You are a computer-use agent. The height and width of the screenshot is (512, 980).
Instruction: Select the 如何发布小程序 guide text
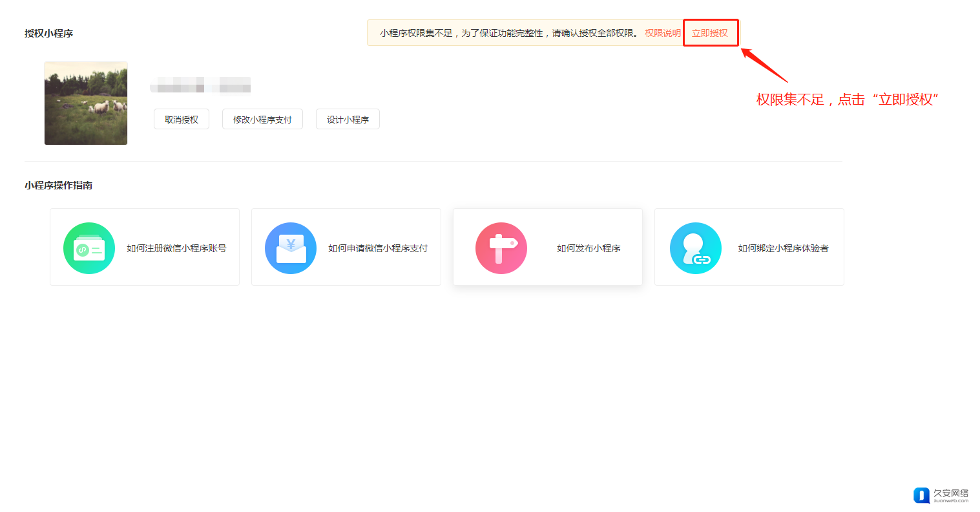(589, 248)
